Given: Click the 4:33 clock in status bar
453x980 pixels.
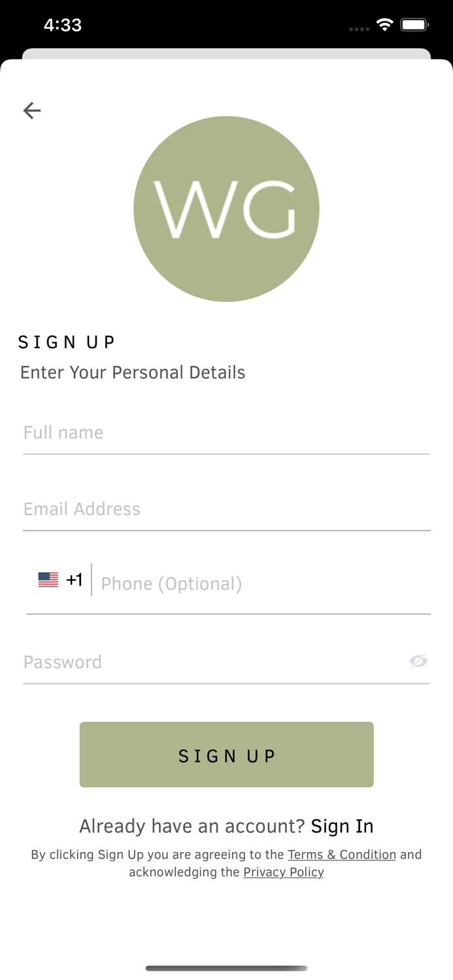Looking at the screenshot, I should click(63, 25).
